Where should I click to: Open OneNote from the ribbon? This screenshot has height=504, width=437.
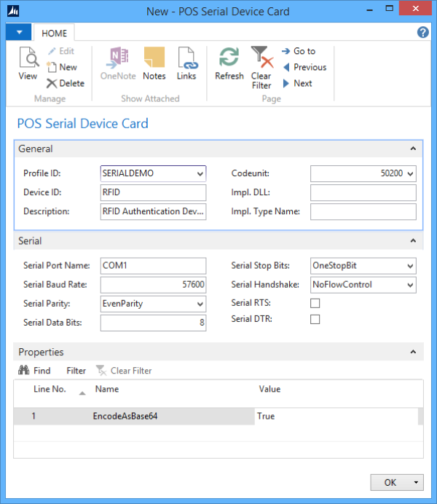[118, 63]
